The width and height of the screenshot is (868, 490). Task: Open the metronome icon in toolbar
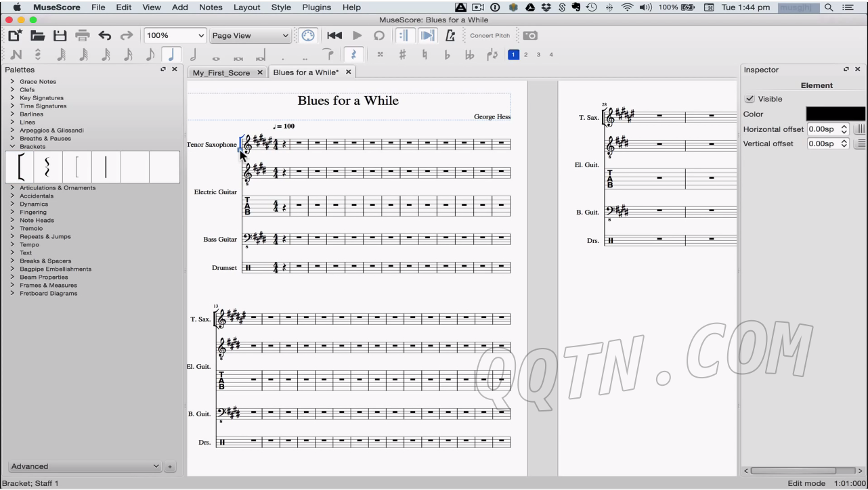tap(450, 36)
